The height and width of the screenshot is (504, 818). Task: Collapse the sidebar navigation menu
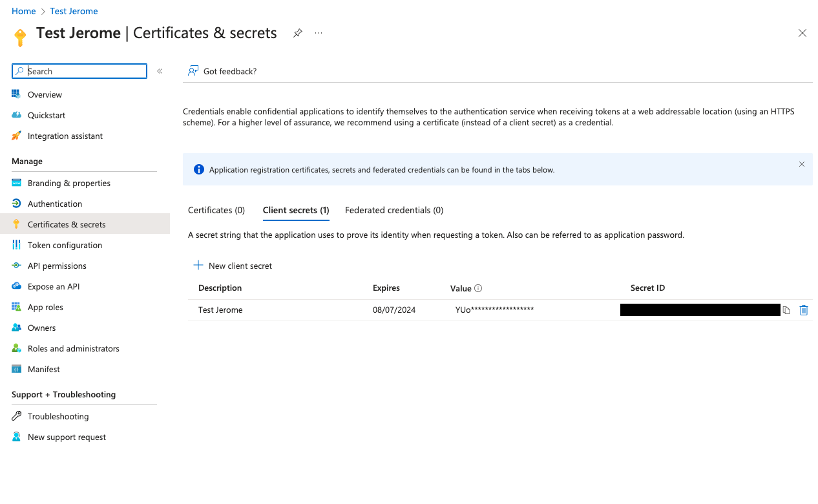(160, 71)
